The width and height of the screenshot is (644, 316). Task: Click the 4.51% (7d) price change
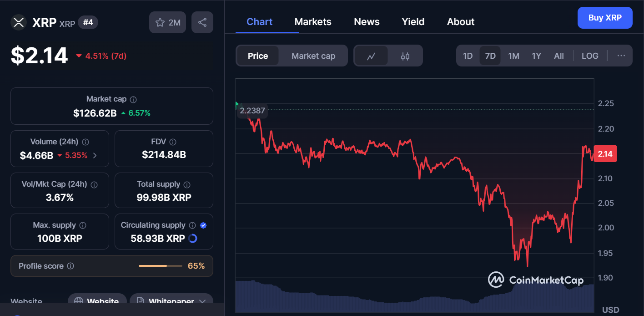(101, 56)
